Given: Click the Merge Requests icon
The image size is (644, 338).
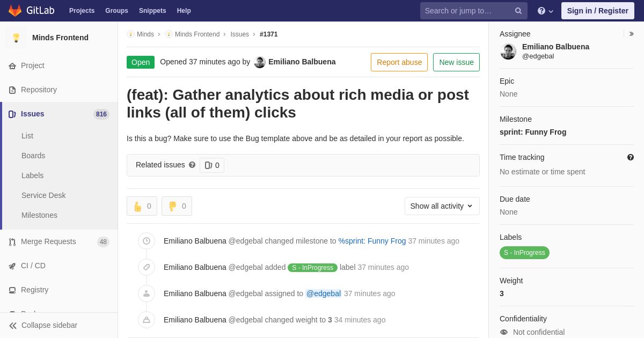Looking at the screenshot, I should (12, 242).
